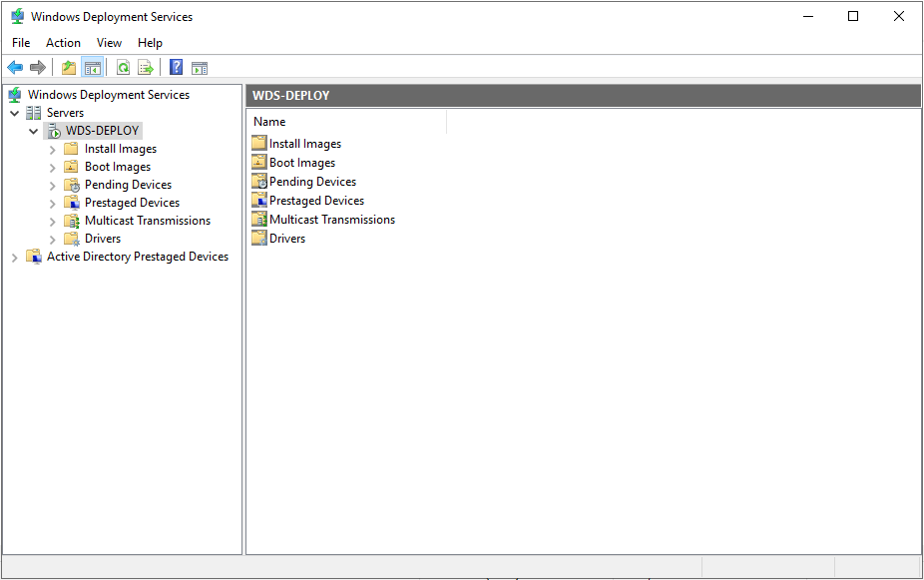924x580 pixels.
Task: Open Help via the blue question-mark icon
Action: click(x=177, y=67)
